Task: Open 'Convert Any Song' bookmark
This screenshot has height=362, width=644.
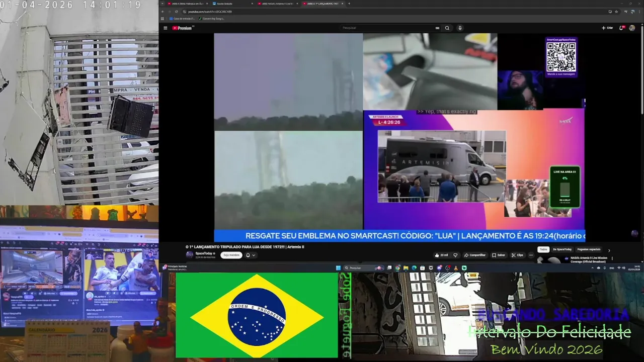Action: (211, 19)
